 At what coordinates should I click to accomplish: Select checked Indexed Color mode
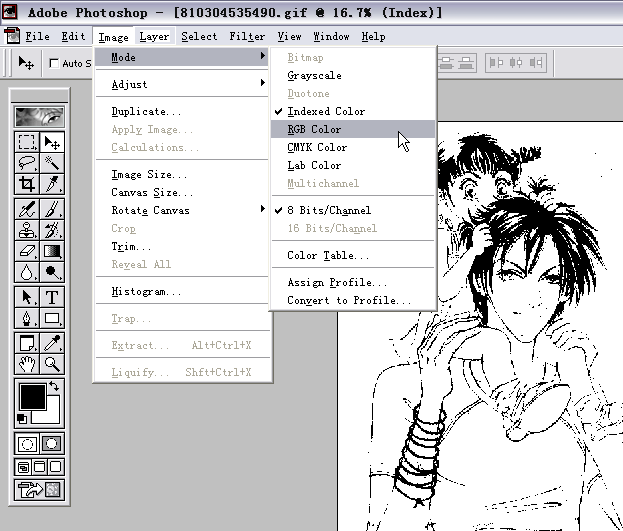[353, 111]
